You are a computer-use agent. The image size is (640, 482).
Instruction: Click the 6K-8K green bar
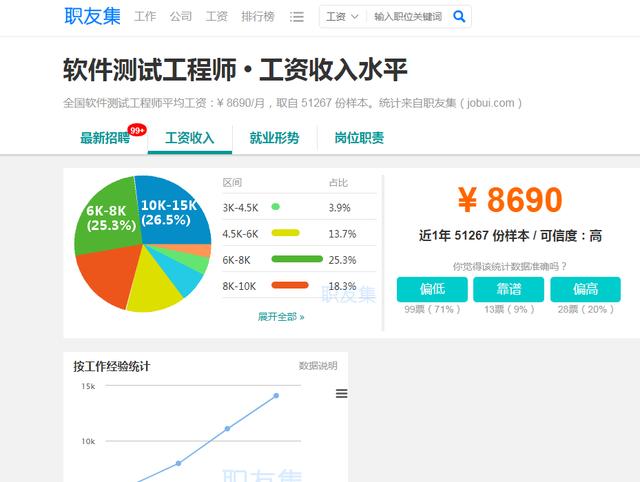297,259
